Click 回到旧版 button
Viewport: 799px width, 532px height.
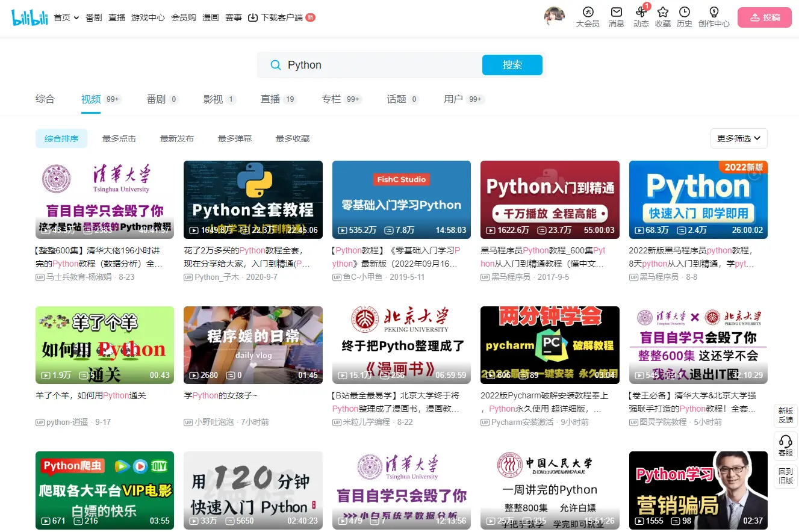click(x=785, y=475)
